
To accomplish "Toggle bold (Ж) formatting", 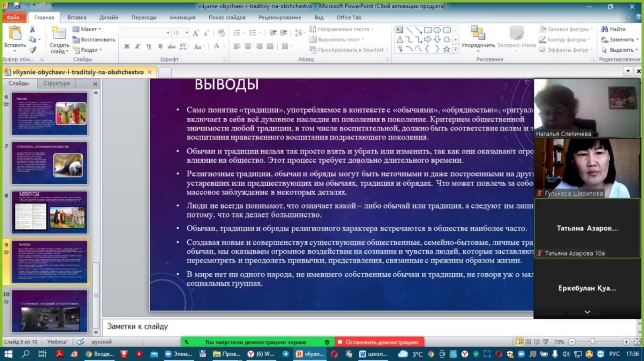I will tap(127, 47).
